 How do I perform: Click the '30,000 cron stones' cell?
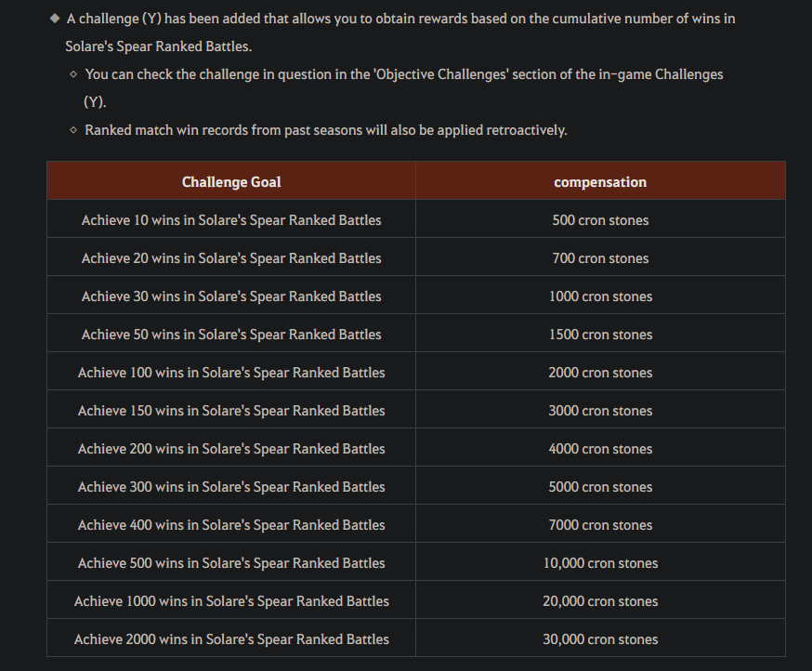[x=600, y=639]
